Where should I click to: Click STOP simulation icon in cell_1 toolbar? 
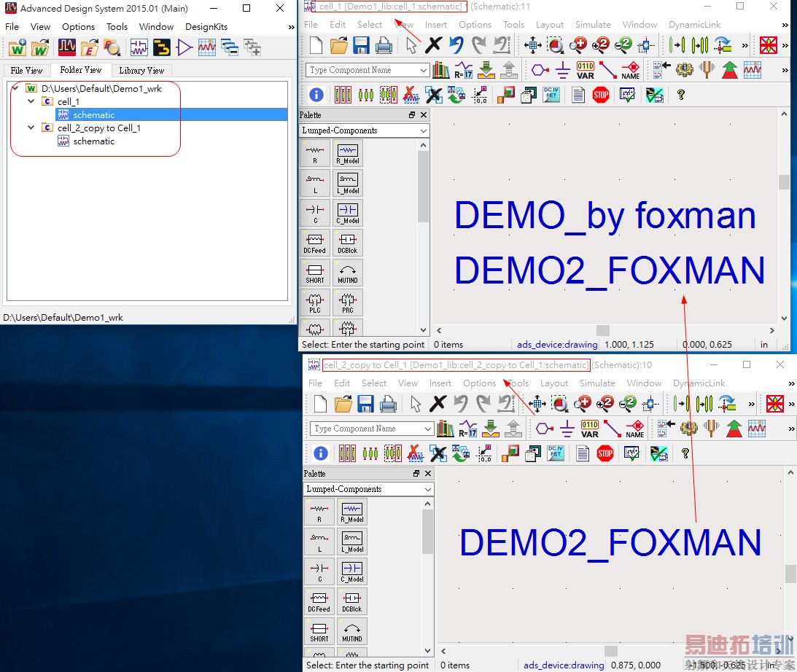[601, 95]
